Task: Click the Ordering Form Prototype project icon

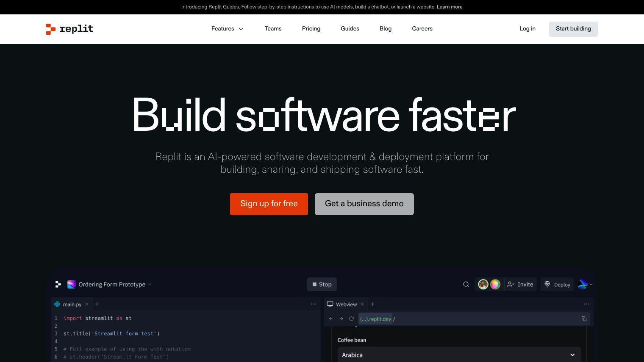Action: tap(72, 285)
